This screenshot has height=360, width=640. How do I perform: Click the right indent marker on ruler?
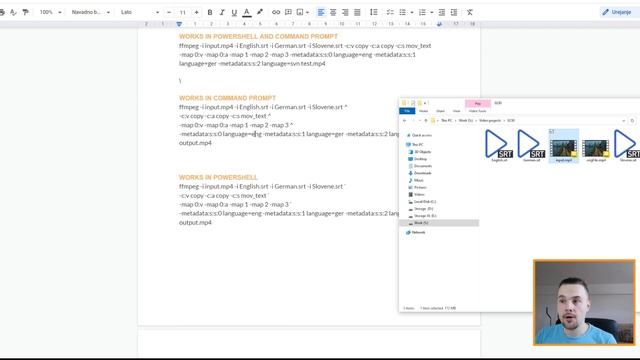point(439,24)
